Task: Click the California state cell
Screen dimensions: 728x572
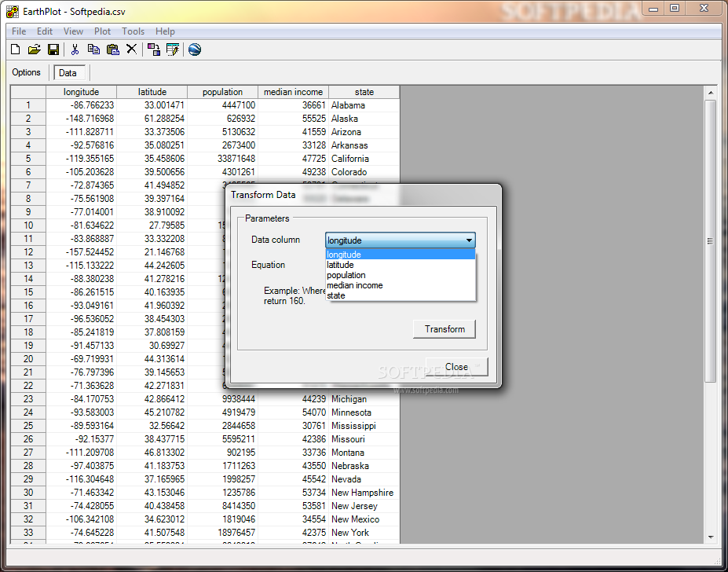Action: point(364,159)
